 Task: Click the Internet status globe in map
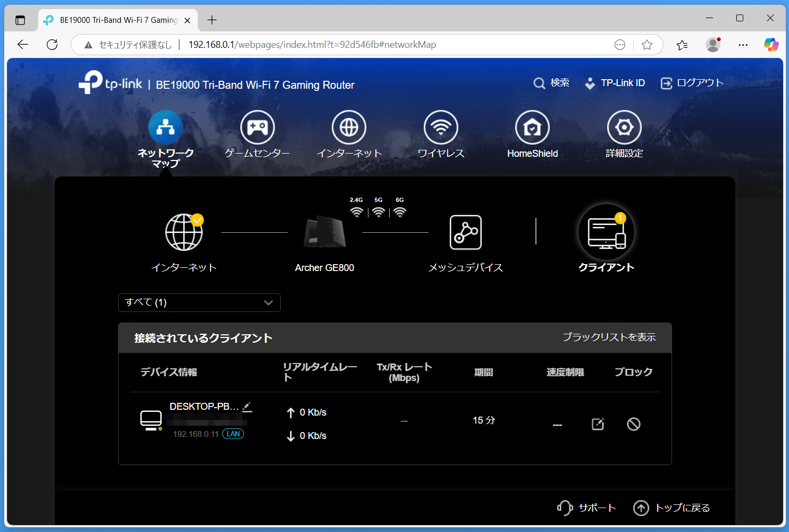(x=184, y=232)
